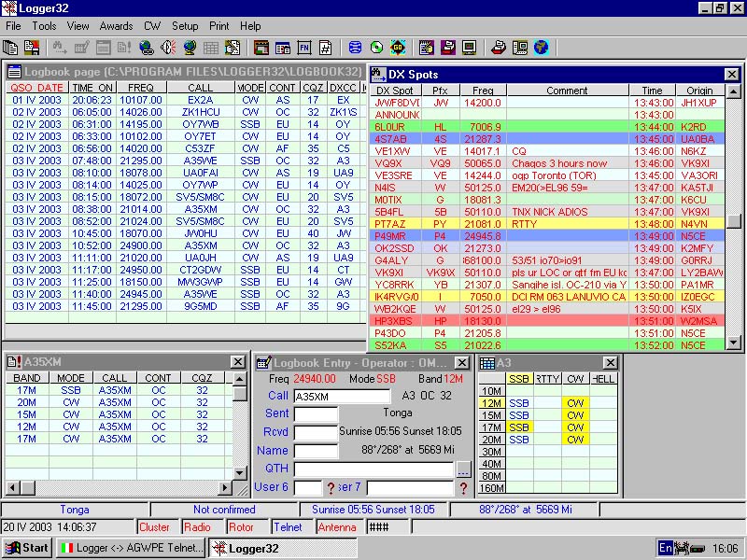Click the FN toolbar icon

(x=304, y=48)
